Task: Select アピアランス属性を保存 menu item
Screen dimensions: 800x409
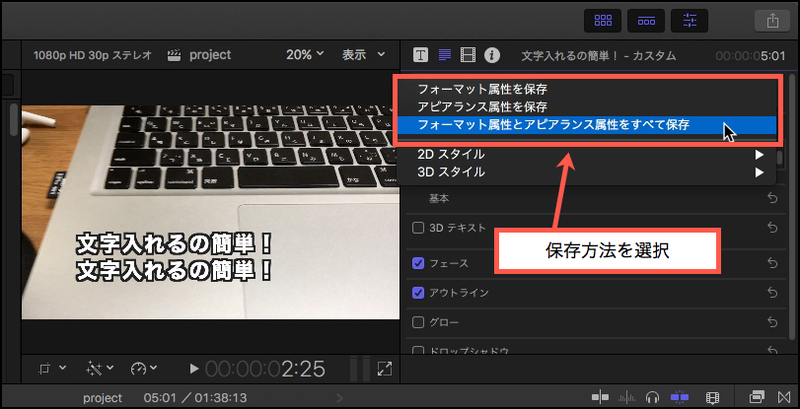Action: [x=482, y=107]
